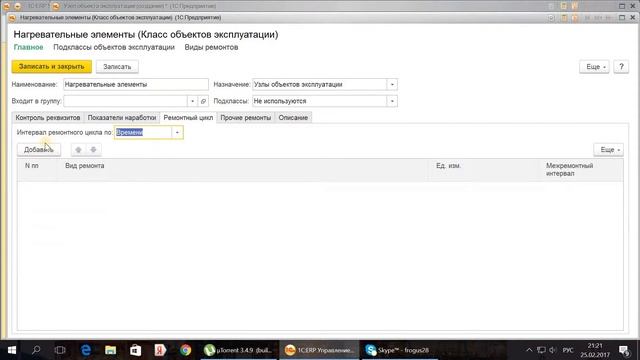The width and height of the screenshot is (640, 360).
Task: Open Подклассы объектов эксплуатации section
Action: [114, 47]
